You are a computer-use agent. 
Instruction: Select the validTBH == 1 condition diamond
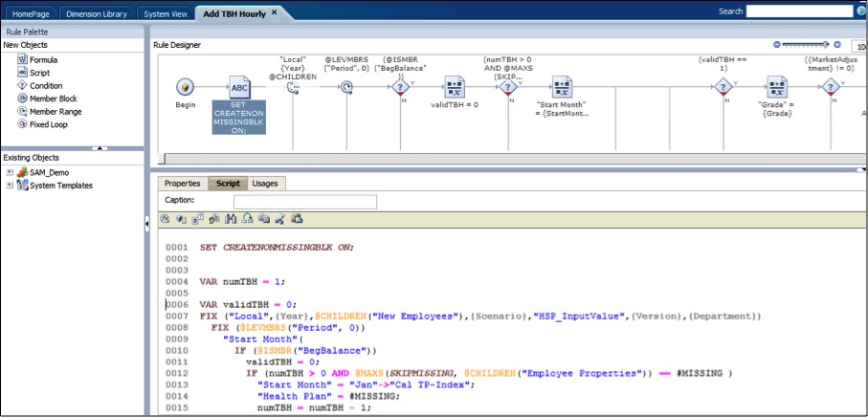click(723, 87)
